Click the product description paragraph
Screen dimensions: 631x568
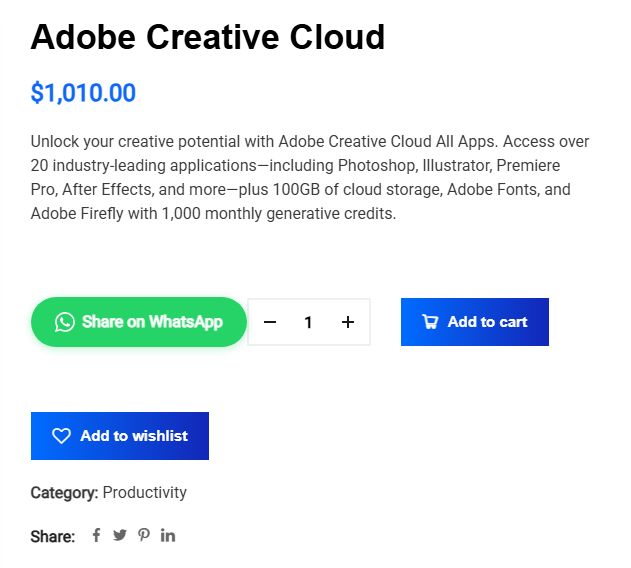[x=310, y=177]
